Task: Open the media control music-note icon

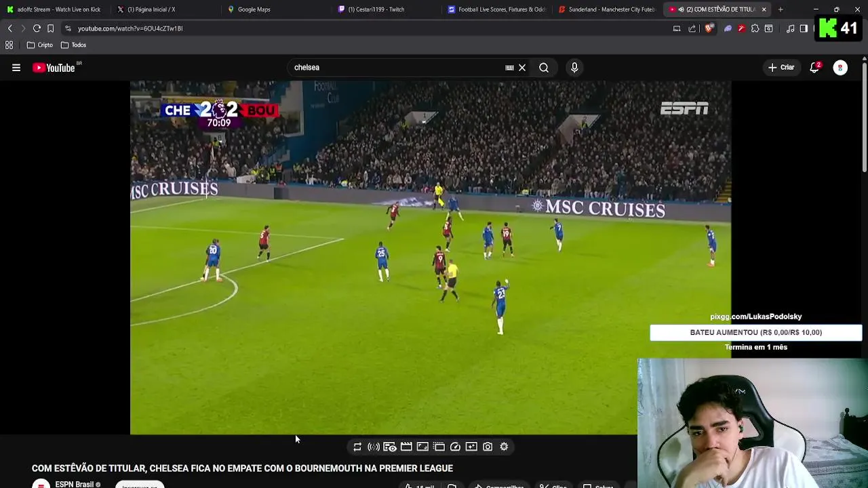Action: click(x=790, y=28)
